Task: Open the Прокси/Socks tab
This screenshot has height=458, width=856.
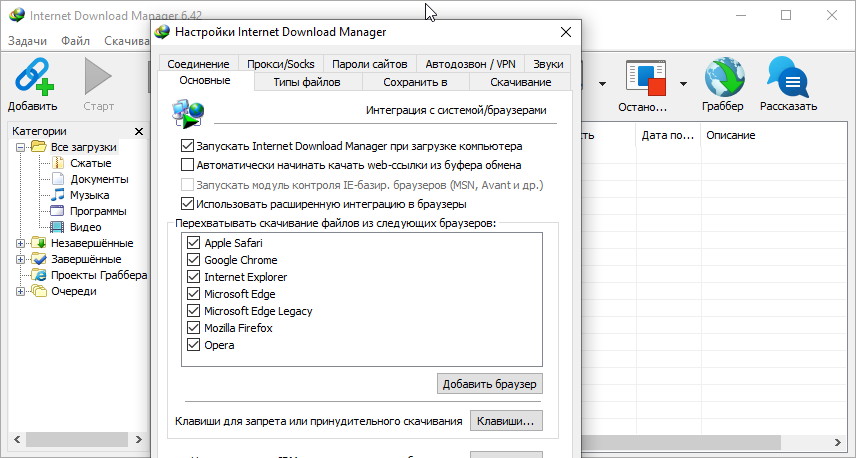Action: pyautogui.click(x=281, y=64)
